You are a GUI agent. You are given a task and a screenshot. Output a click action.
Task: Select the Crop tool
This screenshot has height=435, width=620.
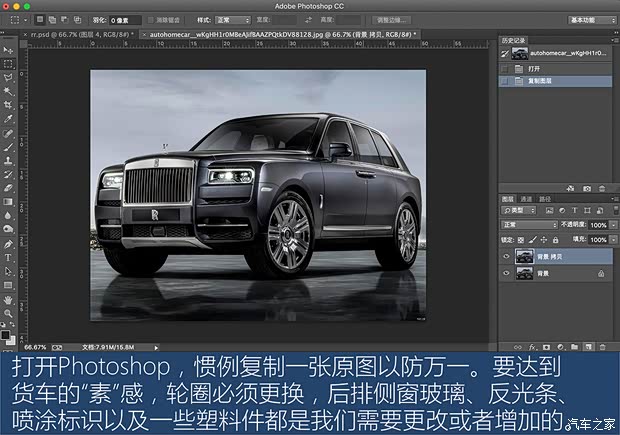[8, 105]
